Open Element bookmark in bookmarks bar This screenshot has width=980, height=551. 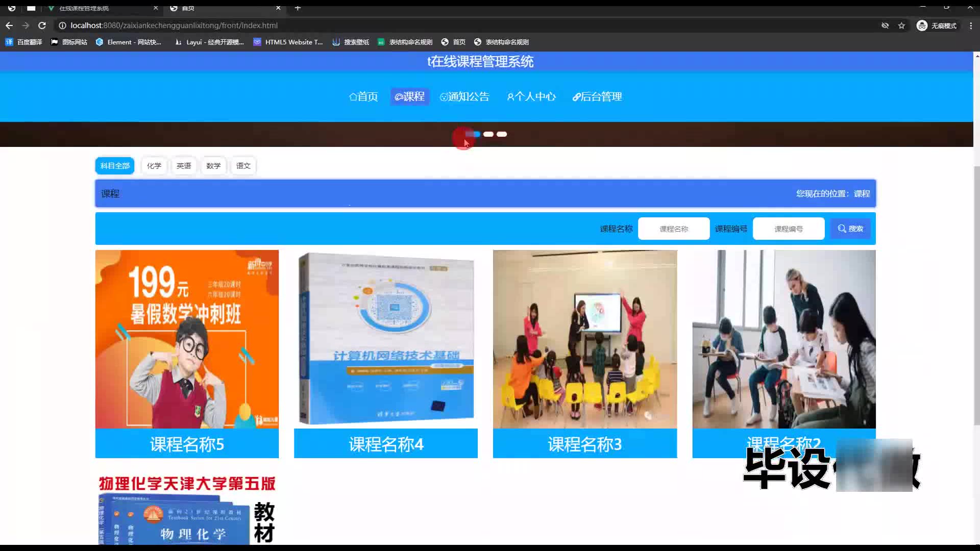129,42
